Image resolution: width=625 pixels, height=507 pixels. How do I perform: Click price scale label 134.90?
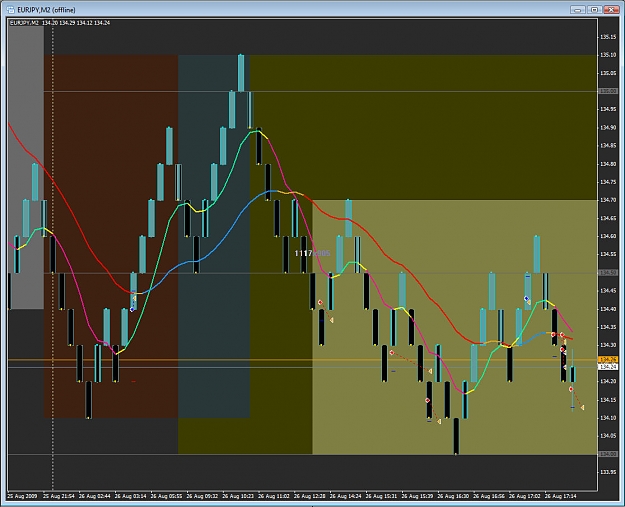click(608, 128)
